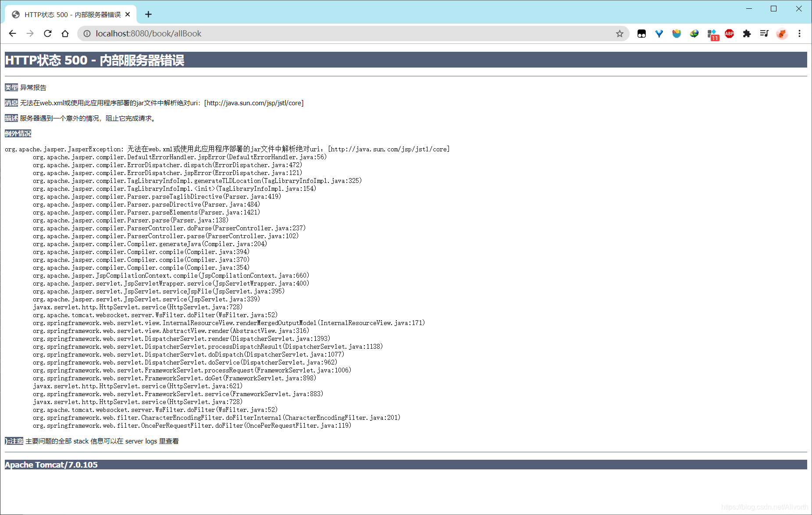
Task: Click the 描述 label
Action: (11, 118)
